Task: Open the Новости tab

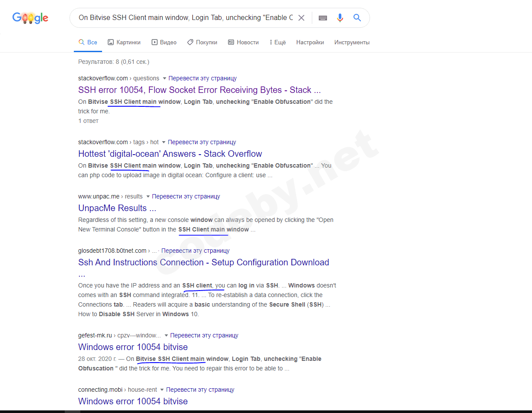Action: [x=243, y=43]
